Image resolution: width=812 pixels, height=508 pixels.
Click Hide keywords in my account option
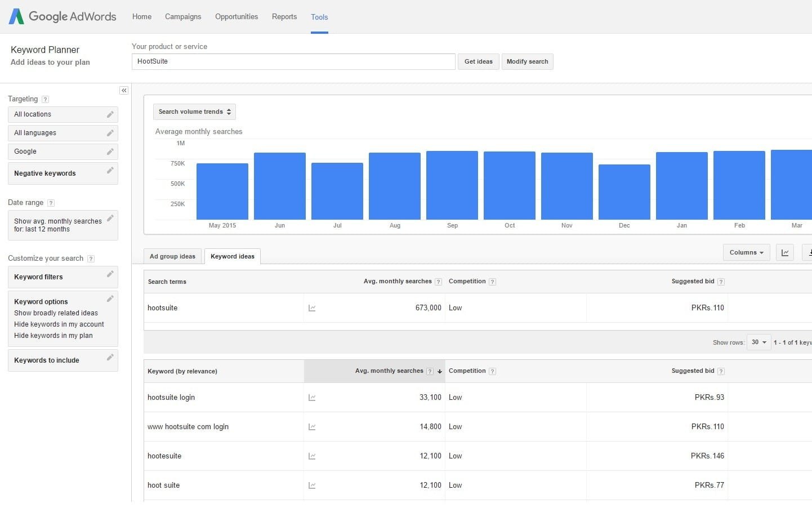59,324
